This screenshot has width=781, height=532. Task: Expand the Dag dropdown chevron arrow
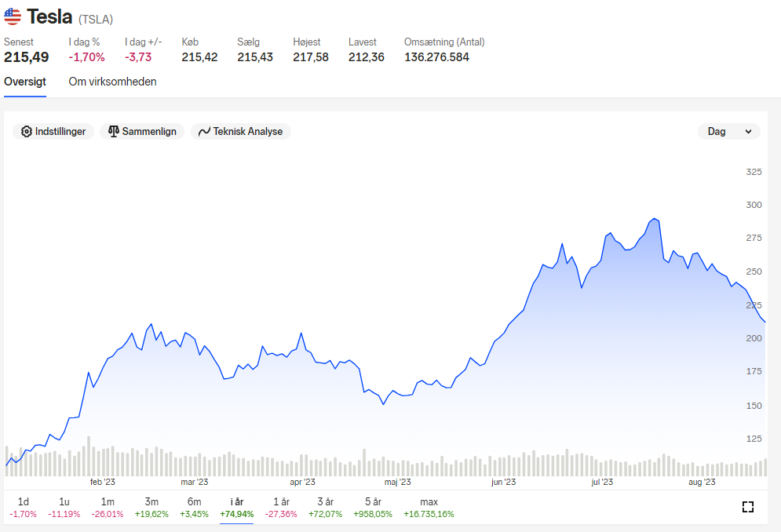coord(748,132)
